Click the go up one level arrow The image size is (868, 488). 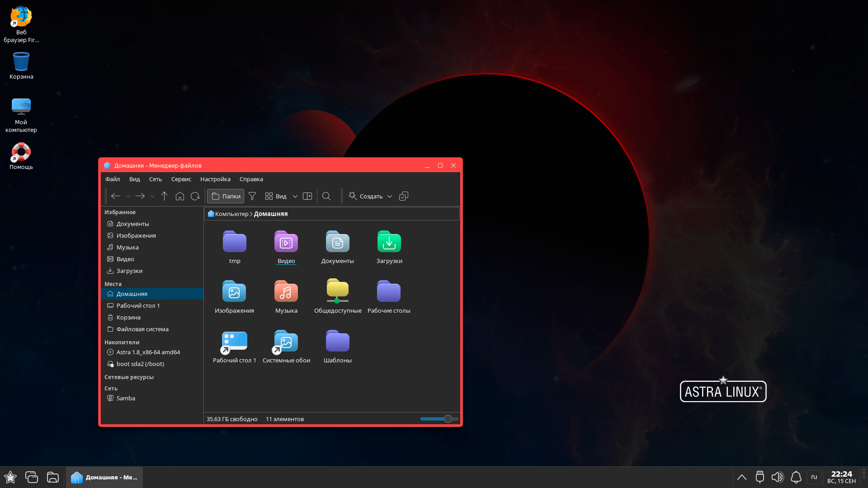pyautogui.click(x=165, y=196)
